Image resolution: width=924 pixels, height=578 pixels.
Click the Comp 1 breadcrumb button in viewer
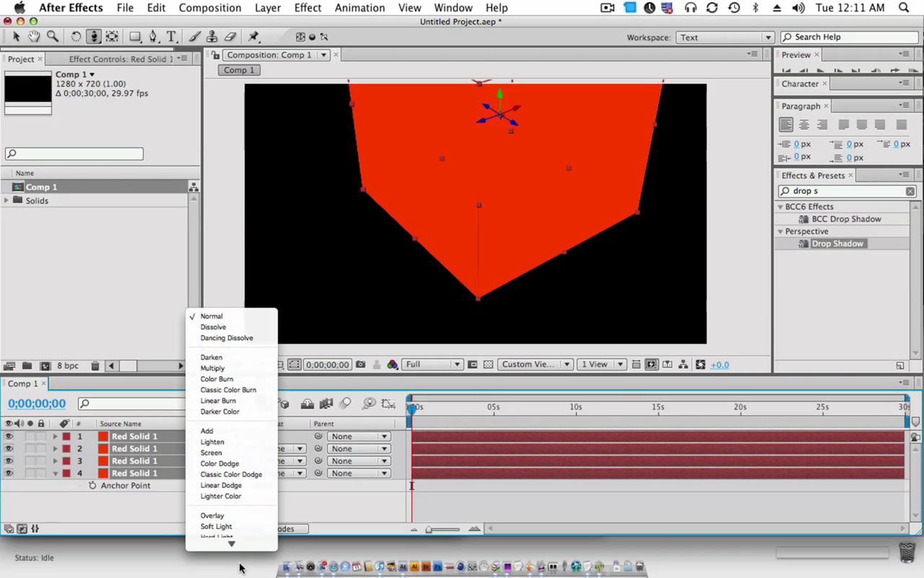239,70
